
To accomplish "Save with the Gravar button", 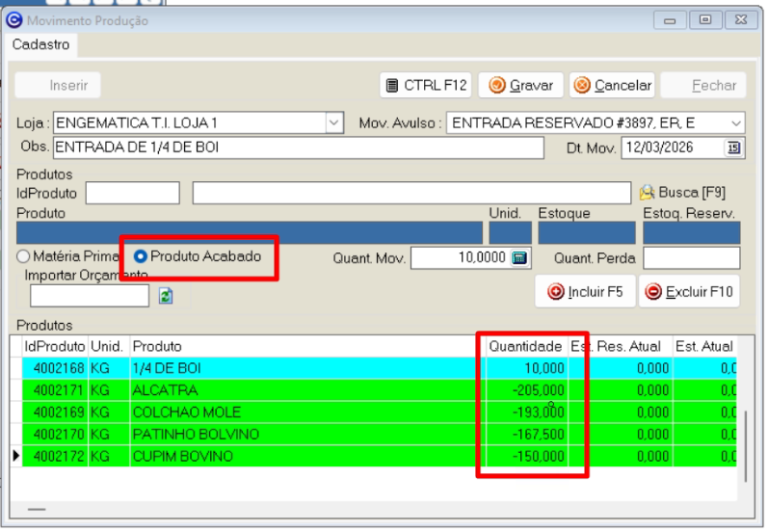I will point(521,86).
